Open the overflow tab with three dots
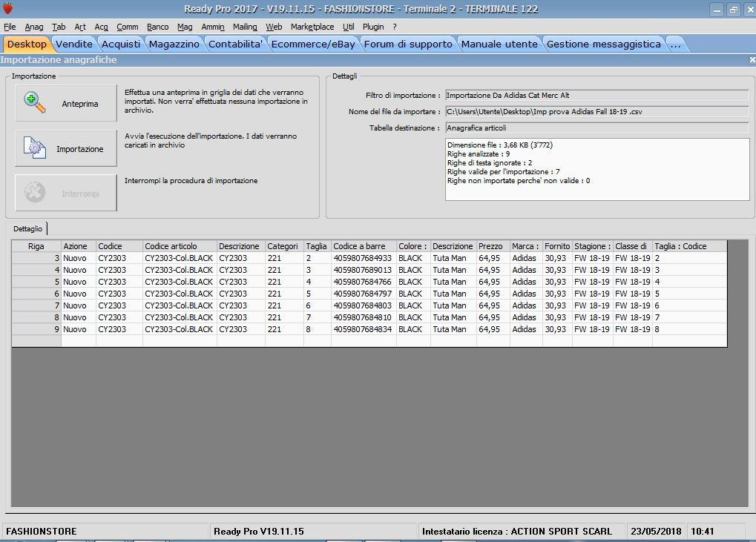 (x=675, y=44)
